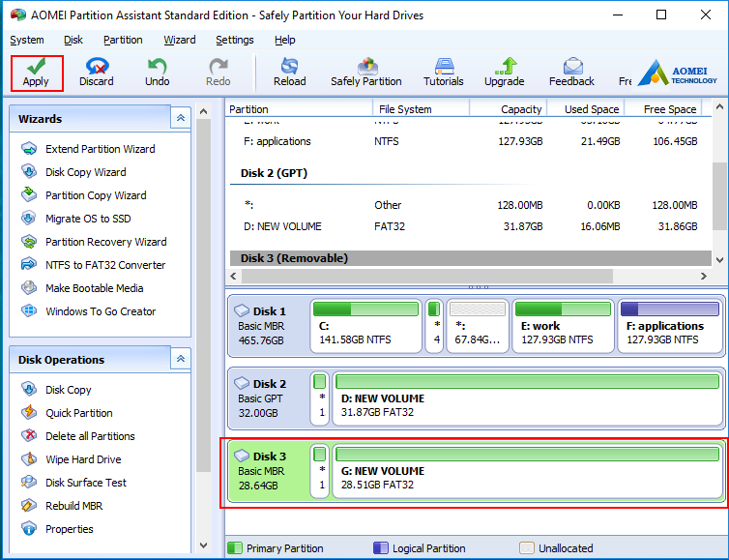Select D: NEW VOLUME block on Disk 2
The image size is (729, 560).
pos(527,398)
